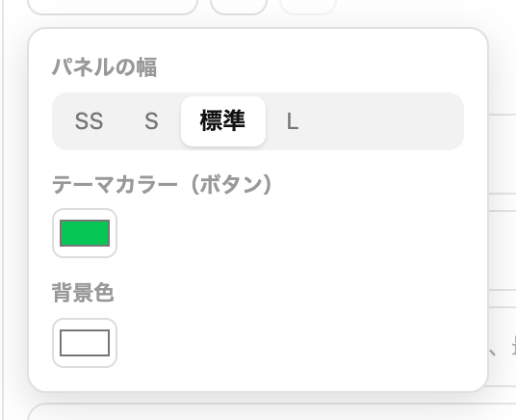The height and width of the screenshot is (420, 516).
Task: Click the パネルの幅 heading label
Action: pyautogui.click(x=104, y=67)
